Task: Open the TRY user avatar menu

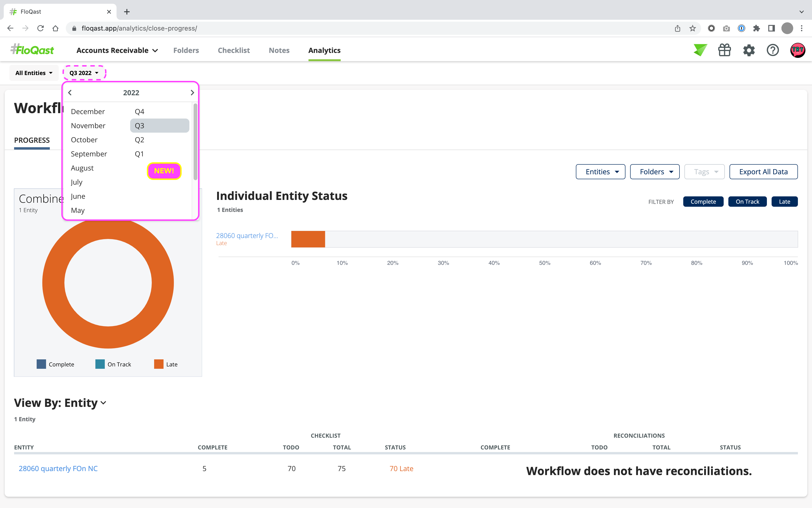Action: coord(798,50)
